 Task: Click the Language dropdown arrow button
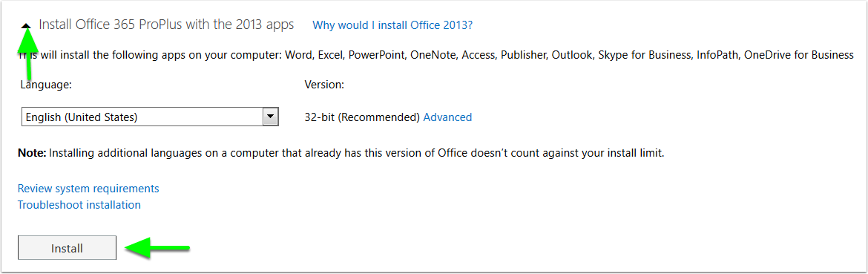tap(269, 117)
